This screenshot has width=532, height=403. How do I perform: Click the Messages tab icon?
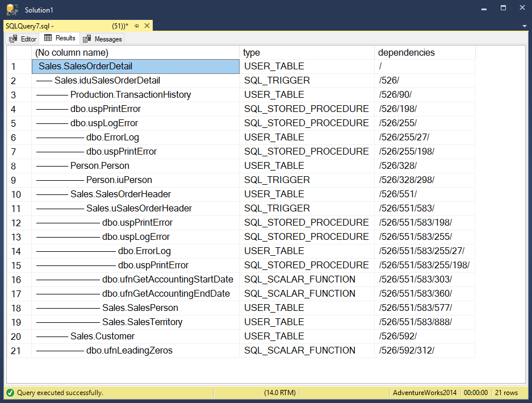(87, 39)
